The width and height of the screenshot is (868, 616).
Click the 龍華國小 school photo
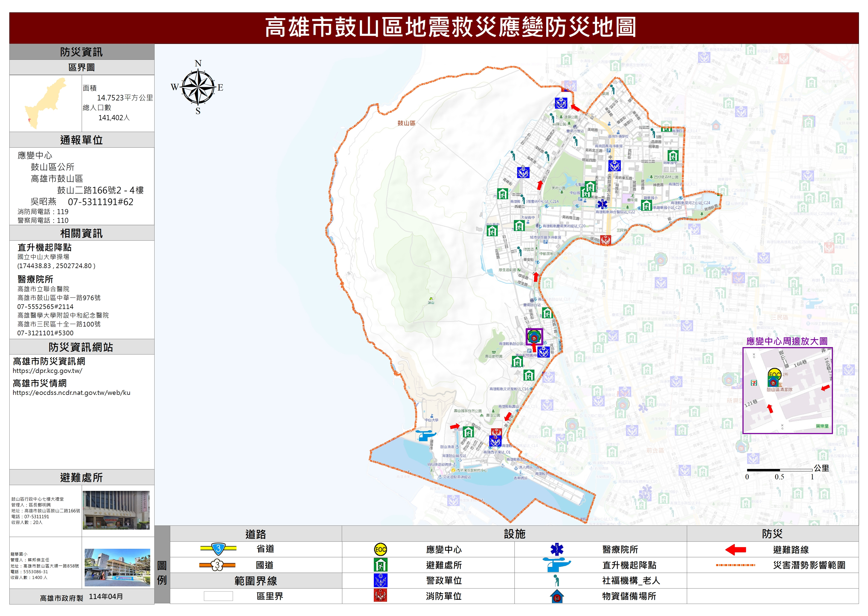[117, 568]
